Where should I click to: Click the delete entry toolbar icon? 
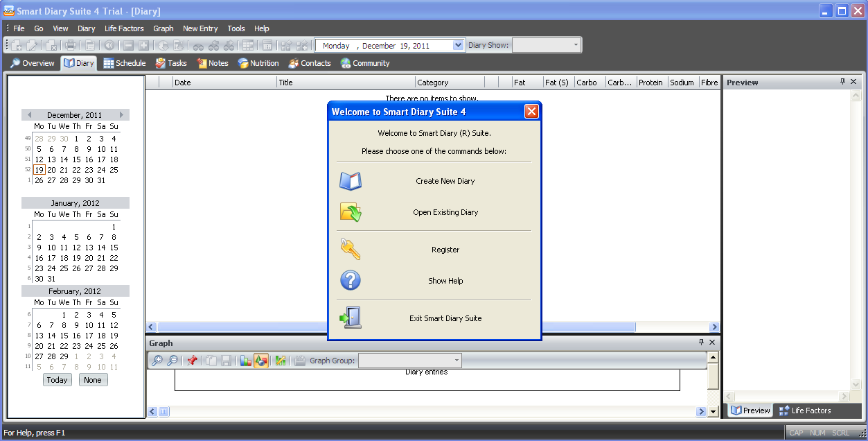[51, 46]
